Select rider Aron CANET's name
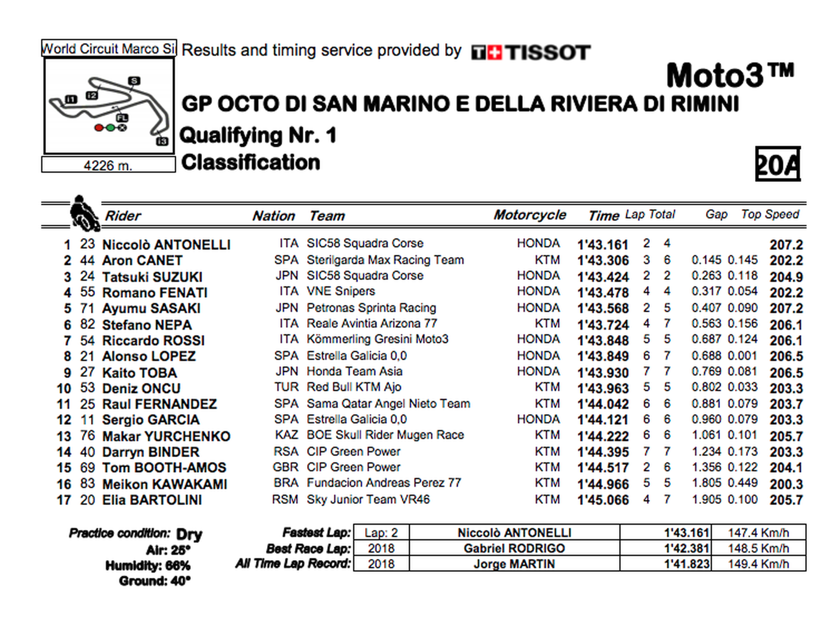840x625 pixels. (x=142, y=261)
